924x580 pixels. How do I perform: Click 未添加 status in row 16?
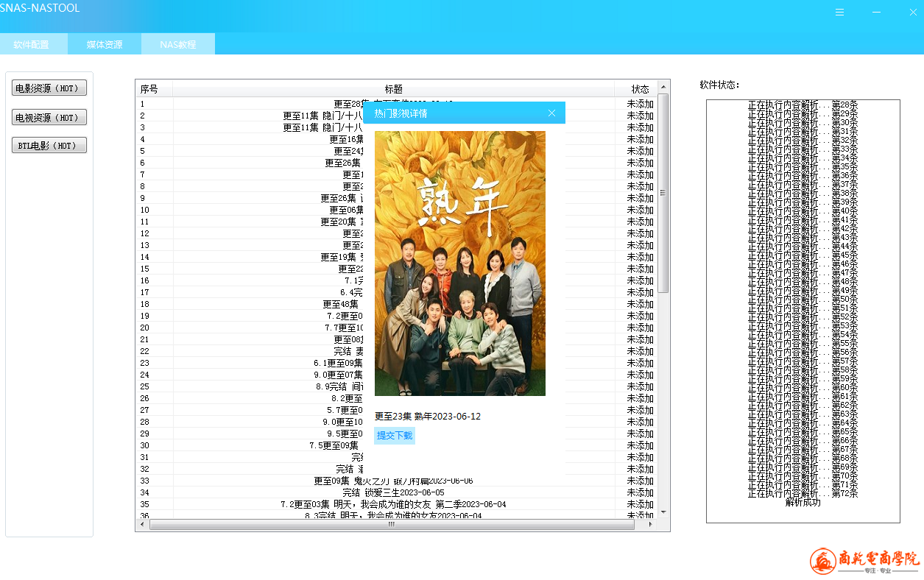point(640,280)
